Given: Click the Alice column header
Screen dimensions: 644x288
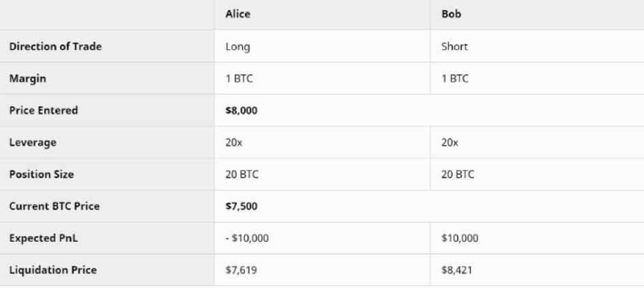Looking at the screenshot, I should coord(237,15).
